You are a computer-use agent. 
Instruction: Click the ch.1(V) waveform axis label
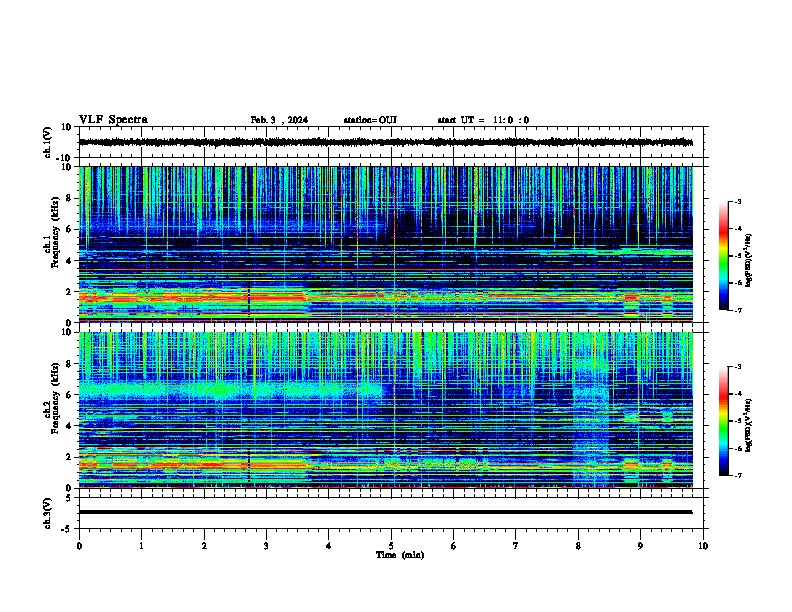47,142
